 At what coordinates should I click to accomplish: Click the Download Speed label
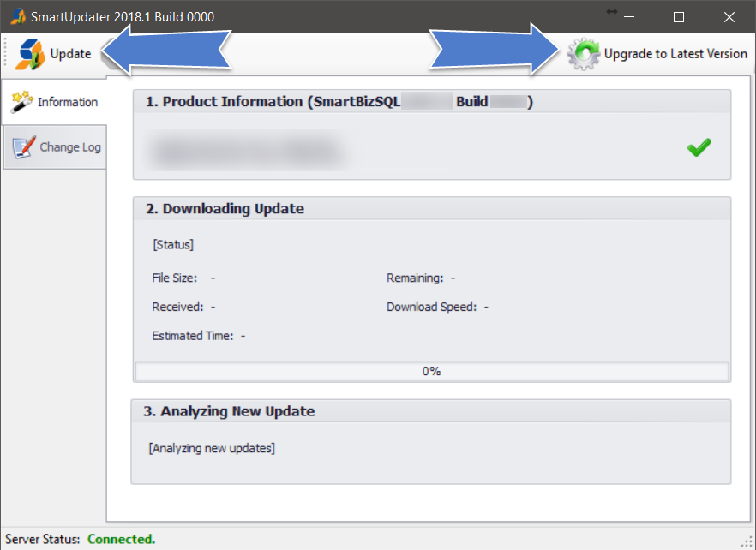[431, 307]
